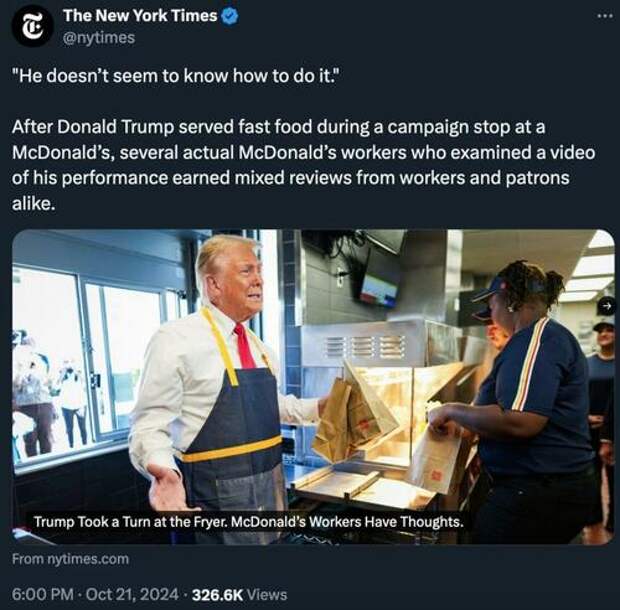
Task: Click the tweet paragraph about the McDonald's stop
Action: [303, 165]
